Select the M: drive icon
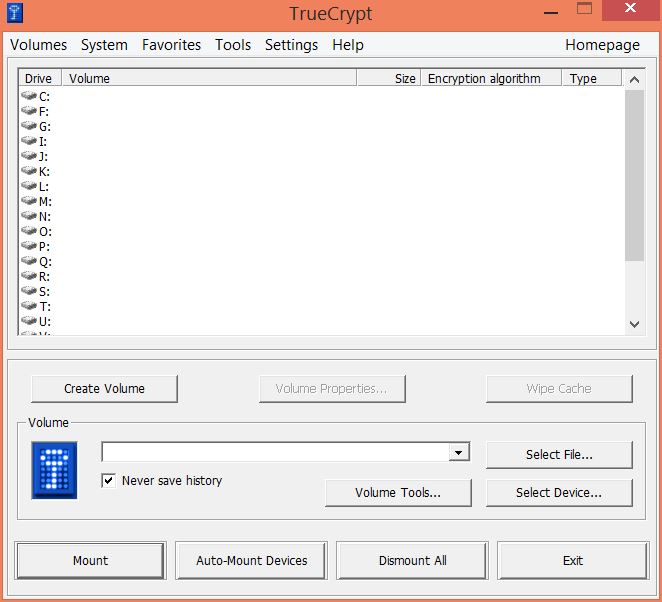The height and width of the screenshot is (602, 662). click(29, 201)
